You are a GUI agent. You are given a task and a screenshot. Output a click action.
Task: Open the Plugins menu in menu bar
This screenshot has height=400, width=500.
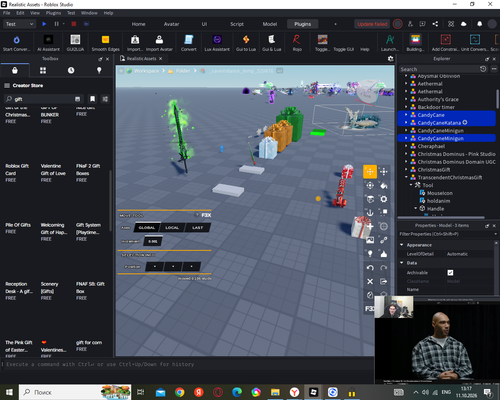pyautogui.click(x=53, y=13)
